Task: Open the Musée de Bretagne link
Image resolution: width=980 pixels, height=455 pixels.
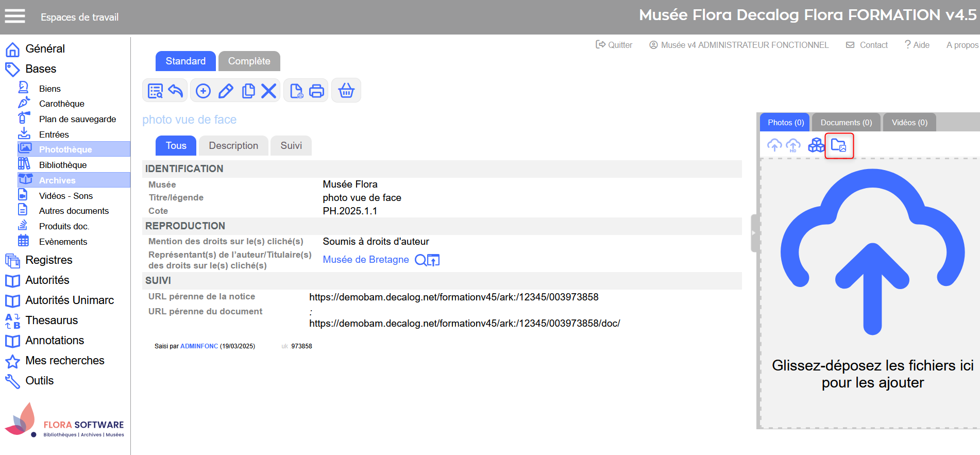Action: (365, 260)
